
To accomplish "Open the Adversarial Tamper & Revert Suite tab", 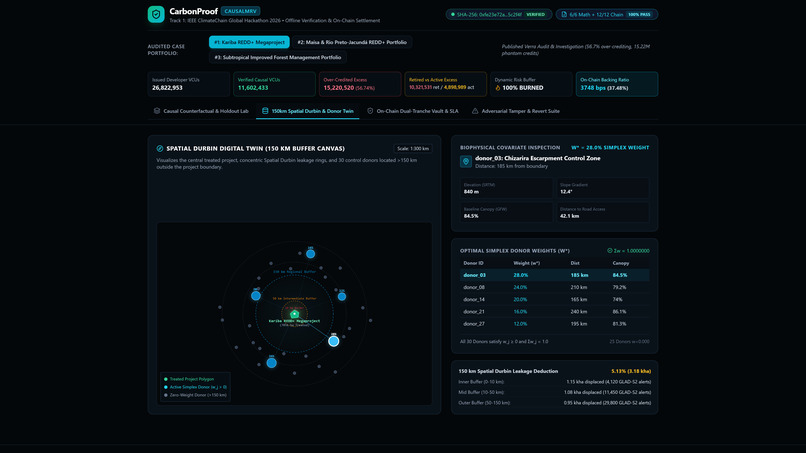I will click(x=516, y=111).
